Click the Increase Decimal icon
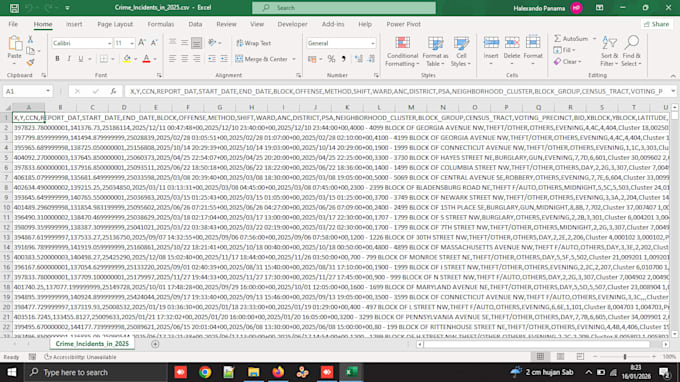The width and height of the screenshot is (680, 382). (359, 59)
